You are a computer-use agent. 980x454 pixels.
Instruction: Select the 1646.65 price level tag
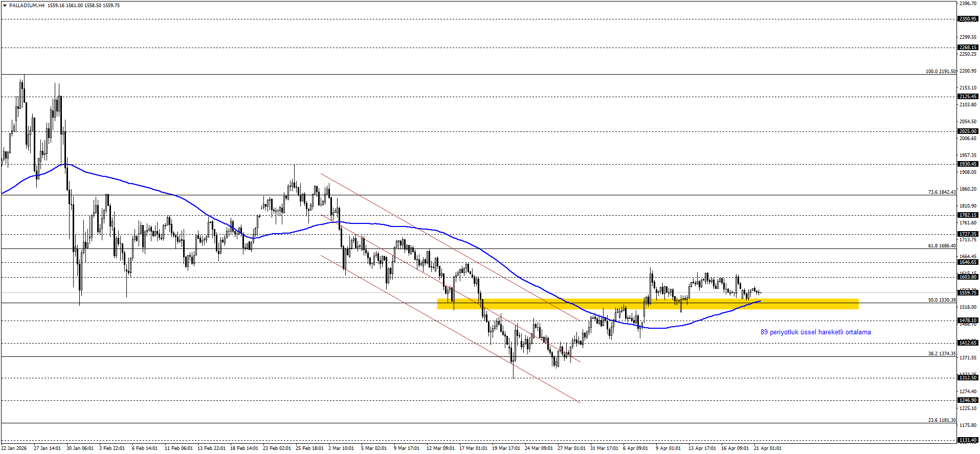tap(967, 262)
